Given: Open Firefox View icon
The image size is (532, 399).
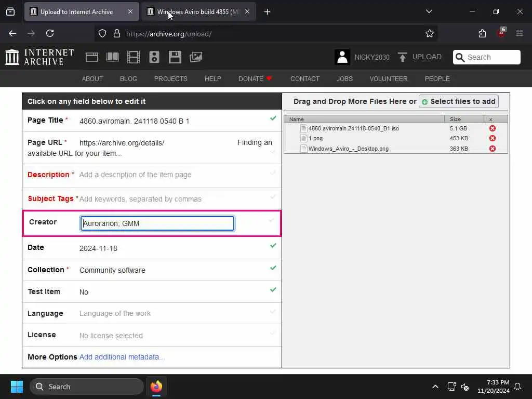Looking at the screenshot, I should pos(10,12).
